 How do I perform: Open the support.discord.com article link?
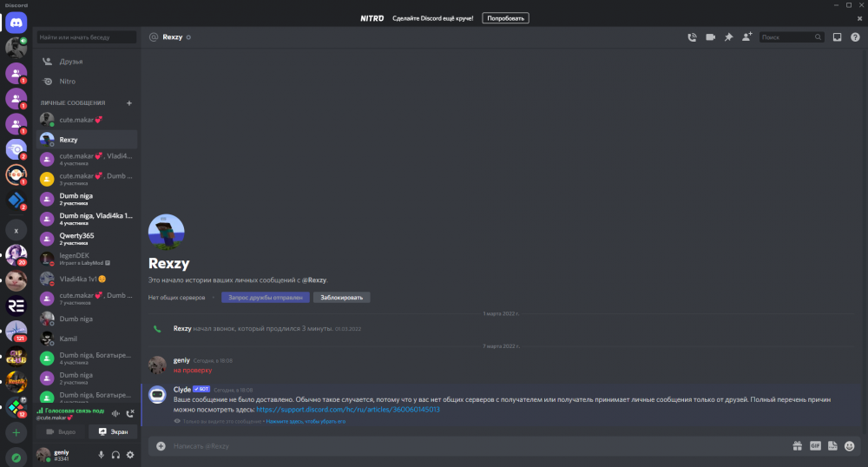click(x=348, y=410)
